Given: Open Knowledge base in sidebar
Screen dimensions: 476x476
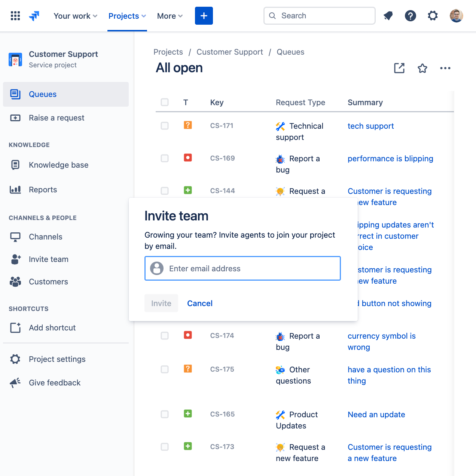Looking at the screenshot, I should pyautogui.click(x=58, y=165).
